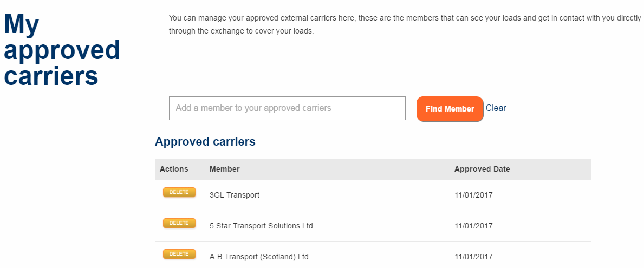
Task: Select the A B Transport (Scotland) Ltd name
Action: pyautogui.click(x=259, y=257)
